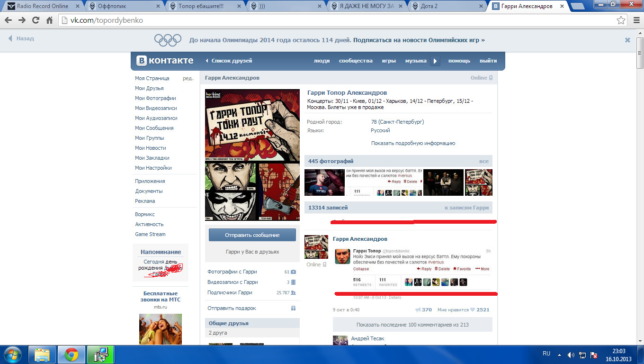Open the Chrome menu button
This screenshot has height=364, width=644.
click(636, 20)
